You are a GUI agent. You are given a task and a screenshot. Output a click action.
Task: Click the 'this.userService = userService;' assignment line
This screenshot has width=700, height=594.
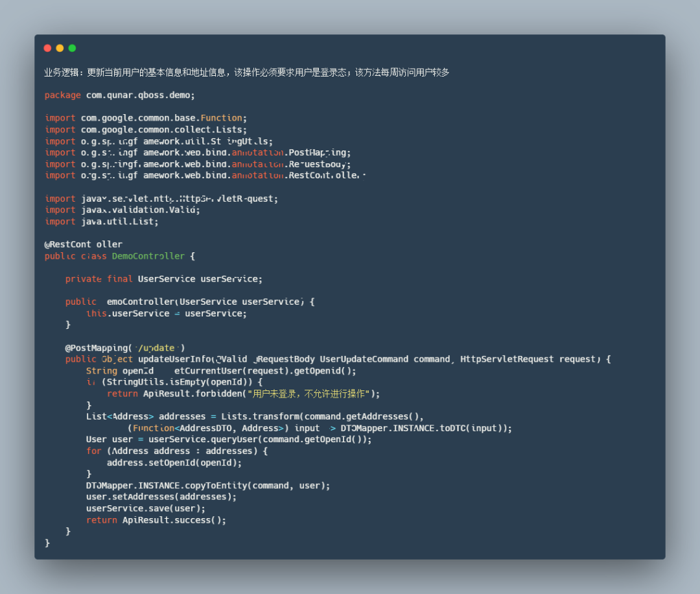[x=166, y=313]
